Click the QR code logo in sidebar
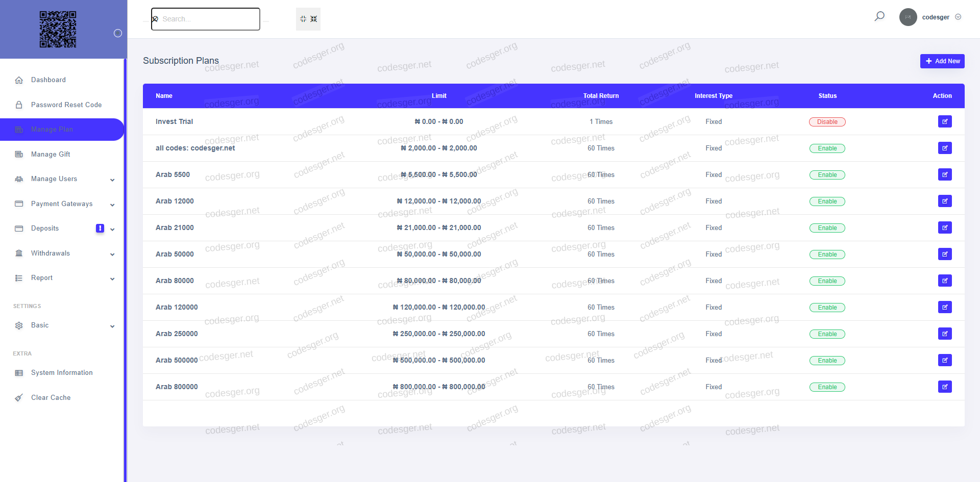980x482 pixels. click(58, 29)
